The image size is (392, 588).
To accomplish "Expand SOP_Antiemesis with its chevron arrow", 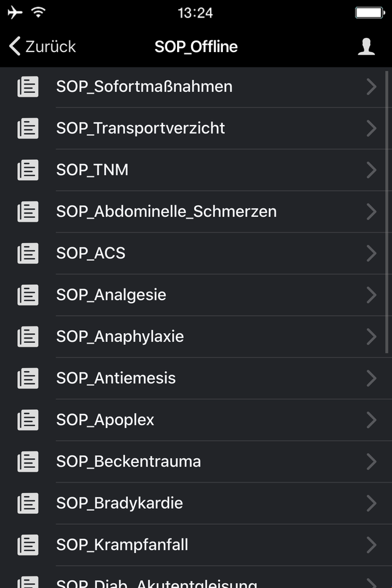I will [371, 378].
